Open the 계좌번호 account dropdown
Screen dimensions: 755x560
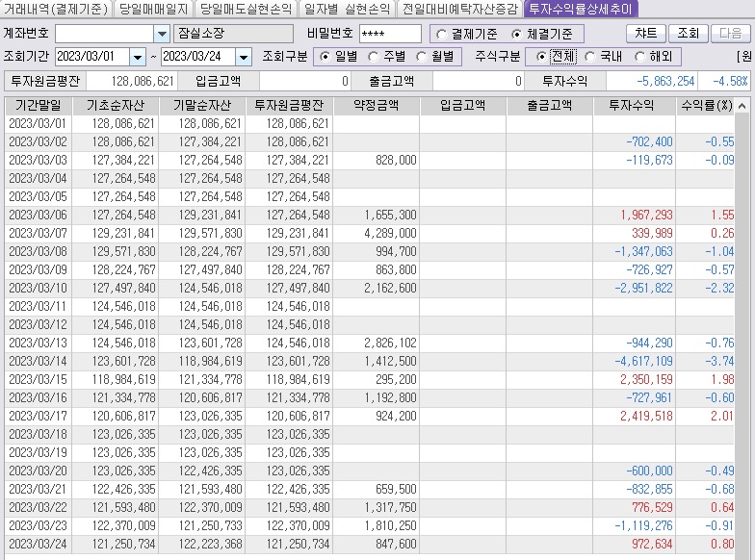pyautogui.click(x=162, y=35)
